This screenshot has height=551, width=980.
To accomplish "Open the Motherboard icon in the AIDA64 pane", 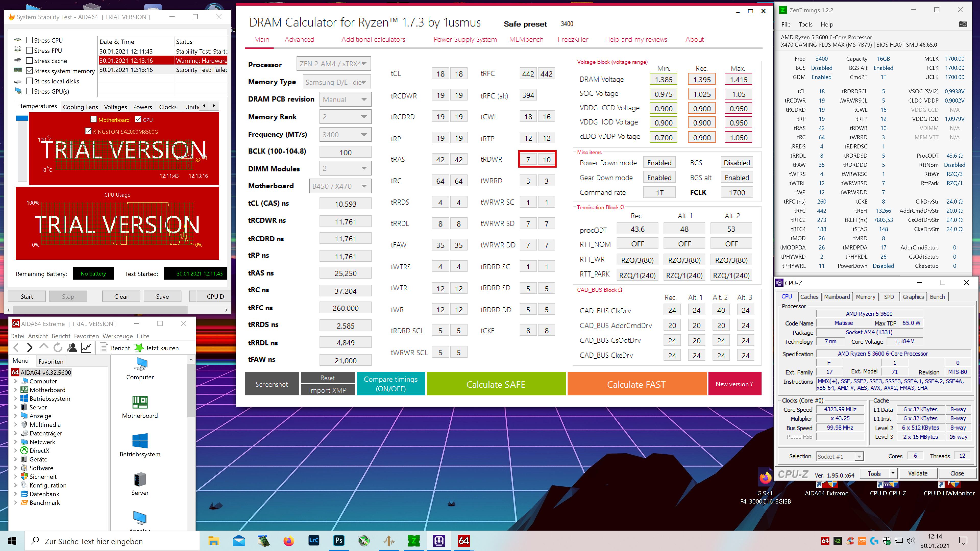I will [x=140, y=403].
